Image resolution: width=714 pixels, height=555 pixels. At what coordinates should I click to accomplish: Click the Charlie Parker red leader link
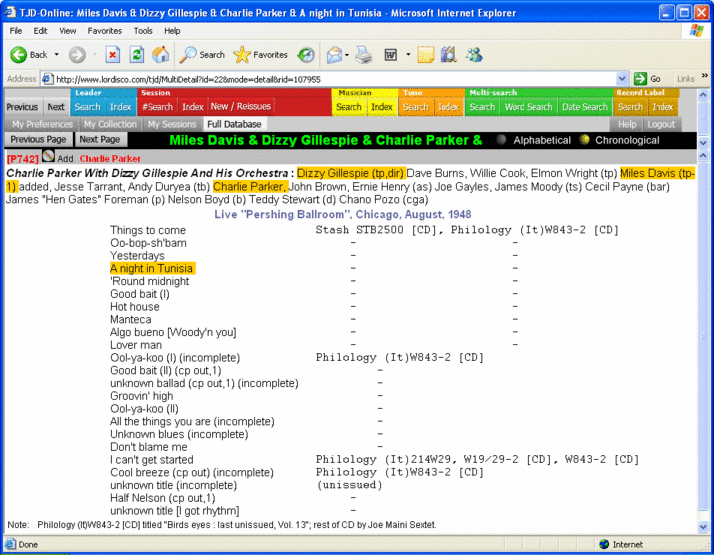(x=110, y=159)
